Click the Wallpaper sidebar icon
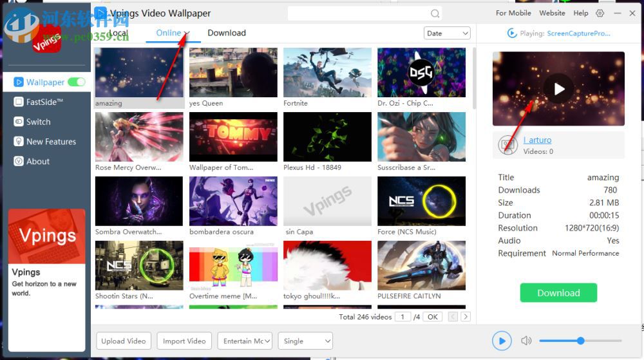This screenshot has width=644, height=360. [x=19, y=82]
